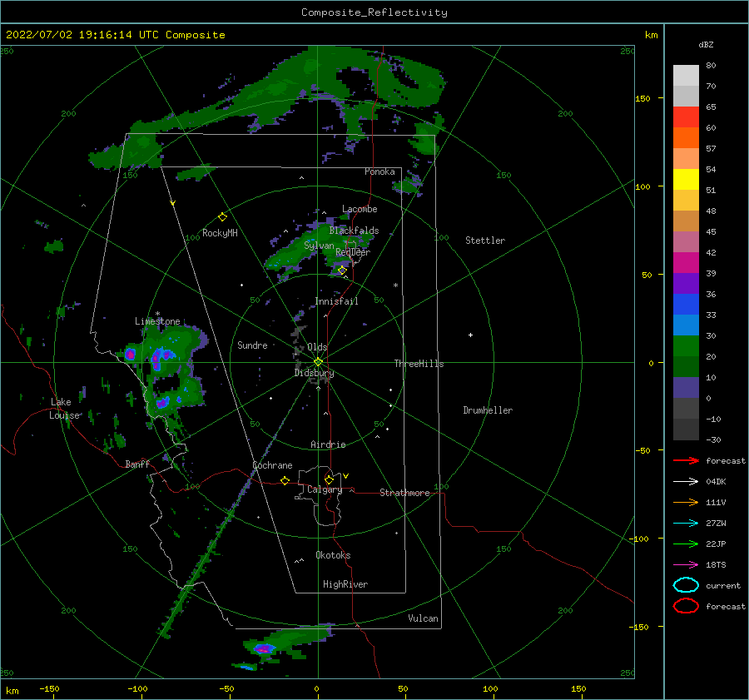Click the ThreeHills town label
This screenshot has height=700, width=749.
coord(419,364)
